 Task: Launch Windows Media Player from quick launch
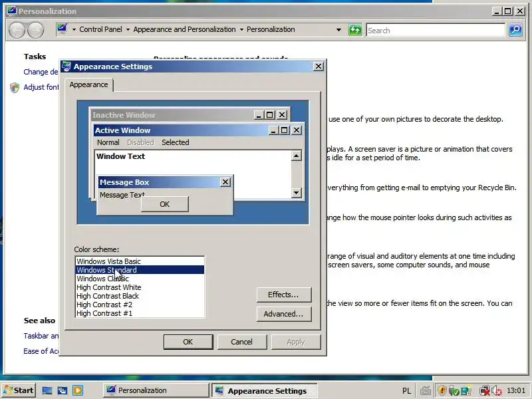click(x=78, y=390)
